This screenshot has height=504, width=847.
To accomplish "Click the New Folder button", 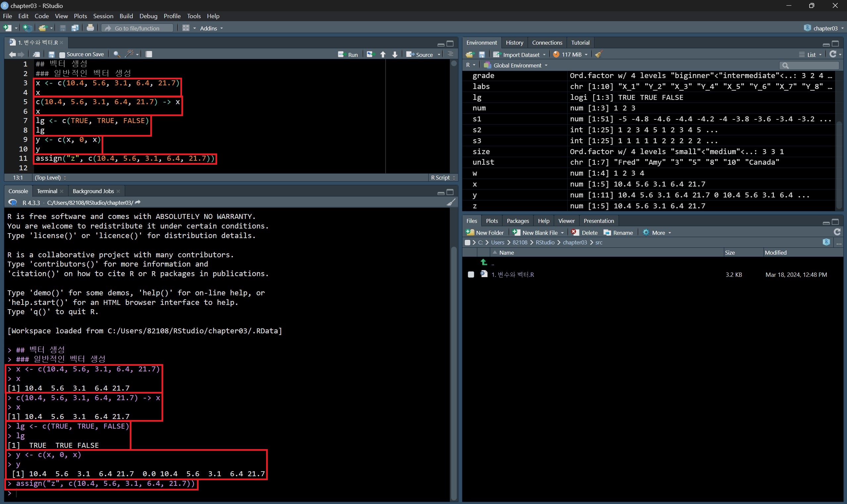I will 485,232.
